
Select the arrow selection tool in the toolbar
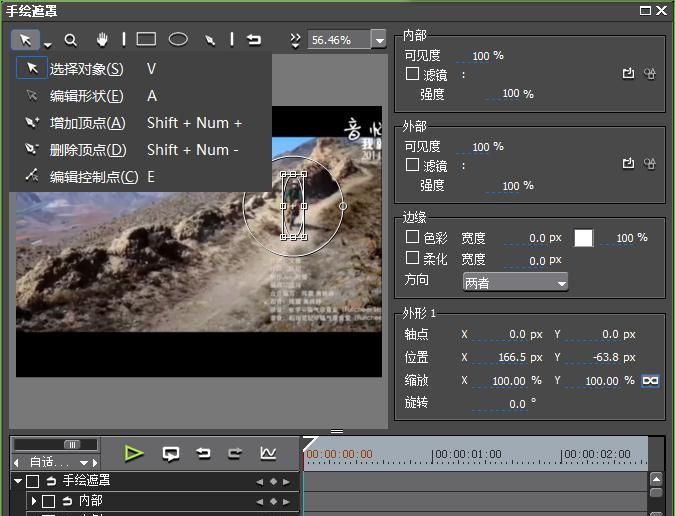point(25,40)
